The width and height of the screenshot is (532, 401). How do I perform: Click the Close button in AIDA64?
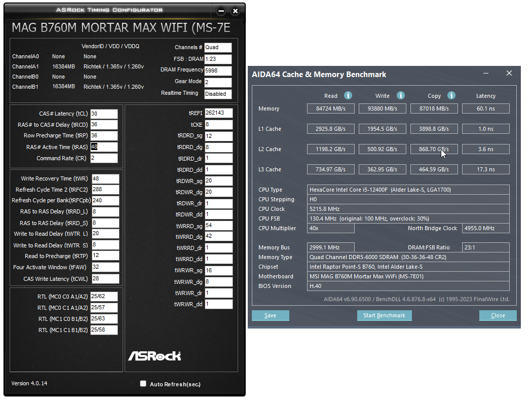[498, 315]
